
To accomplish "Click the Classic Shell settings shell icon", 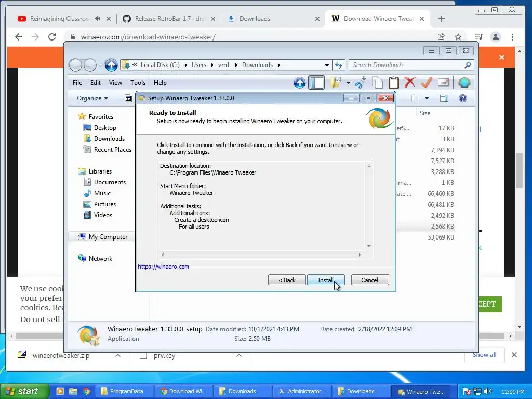I will pos(464,83).
